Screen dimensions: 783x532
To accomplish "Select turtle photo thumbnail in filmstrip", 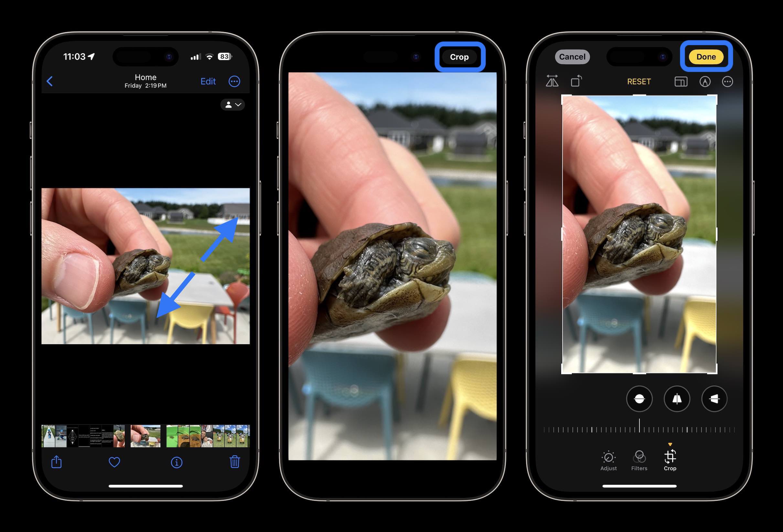I will click(145, 435).
